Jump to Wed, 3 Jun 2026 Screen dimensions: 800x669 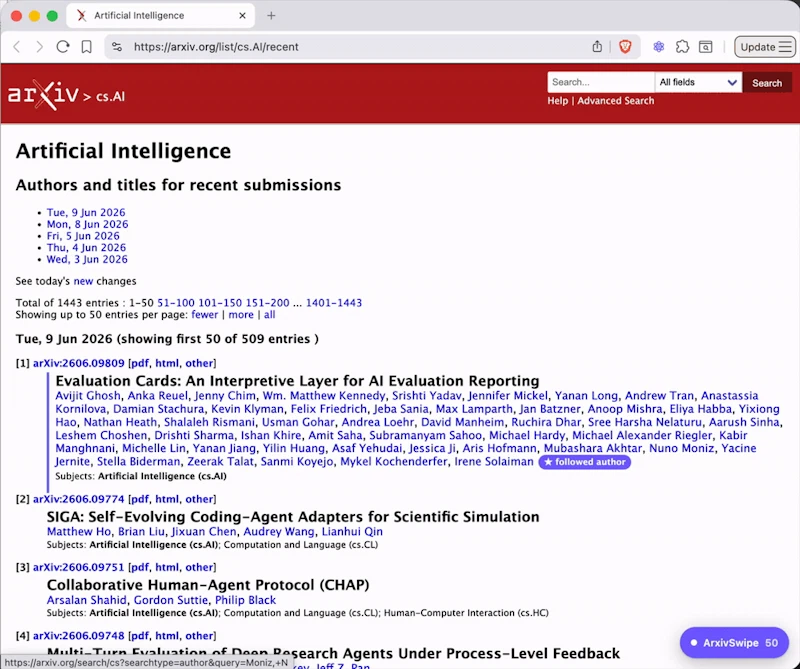point(87,259)
